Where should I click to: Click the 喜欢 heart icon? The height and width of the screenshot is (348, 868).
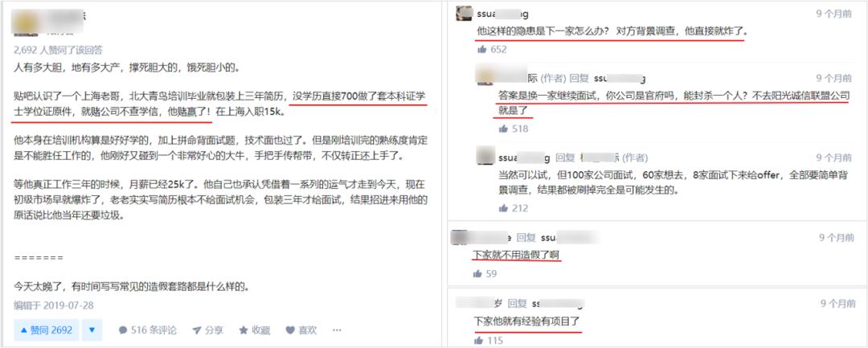290,330
